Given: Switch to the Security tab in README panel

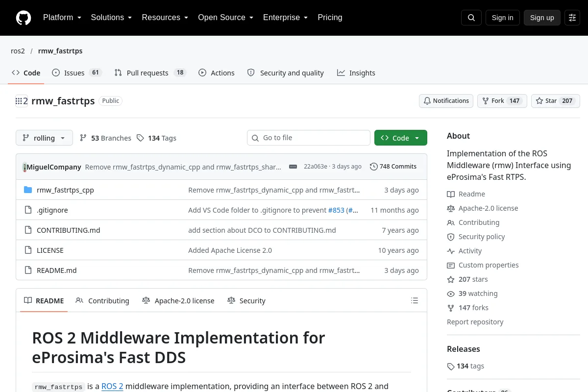Looking at the screenshot, I should click(246, 301).
